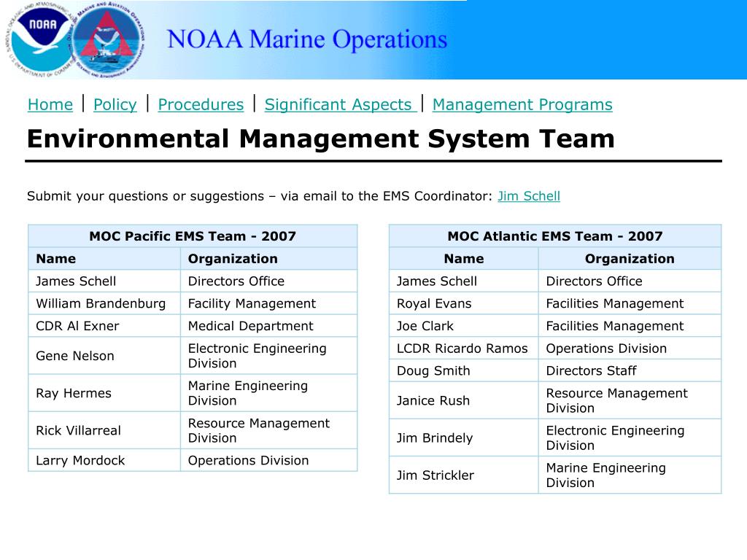The image size is (747, 560).
Task: Click the Ray Hermes name cell
Action: 104,393
